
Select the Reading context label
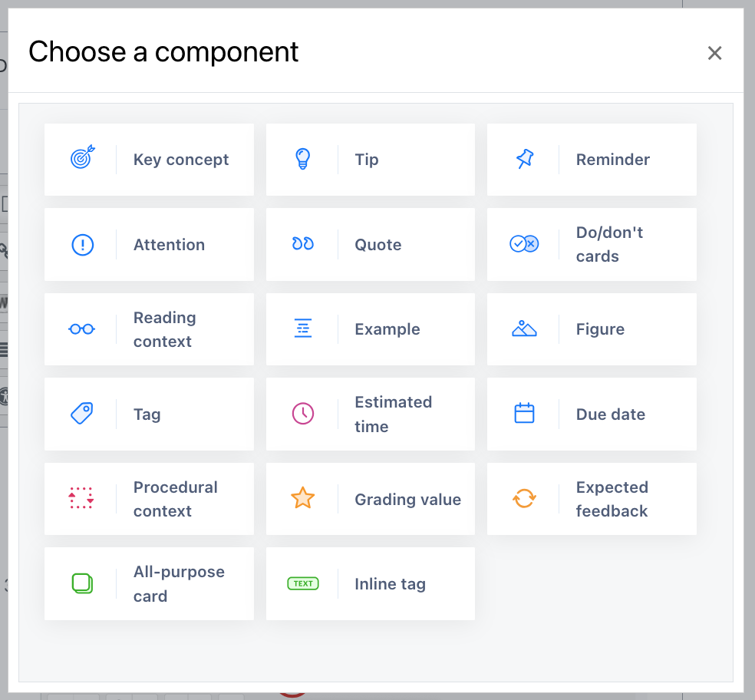click(164, 329)
